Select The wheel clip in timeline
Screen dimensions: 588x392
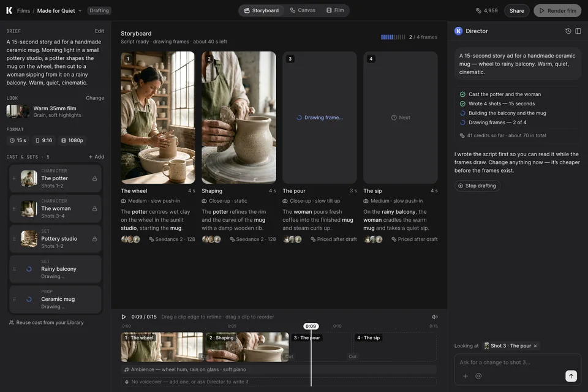point(162,347)
